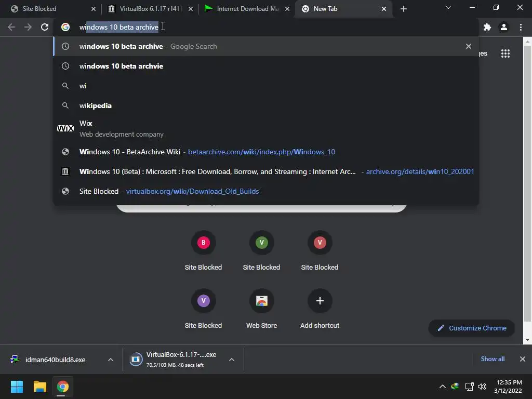Open the Windows Start menu
Image resolution: width=532 pixels, height=399 pixels.
pos(17,387)
